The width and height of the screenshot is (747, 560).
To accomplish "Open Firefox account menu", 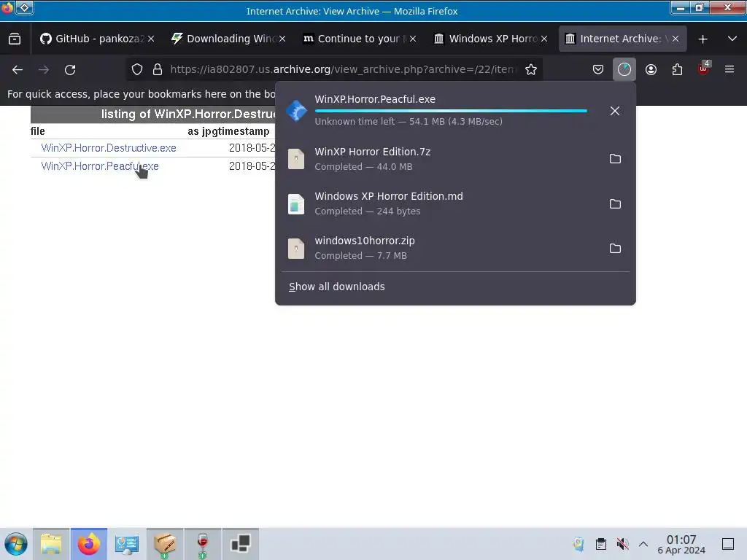I will pyautogui.click(x=651, y=69).
